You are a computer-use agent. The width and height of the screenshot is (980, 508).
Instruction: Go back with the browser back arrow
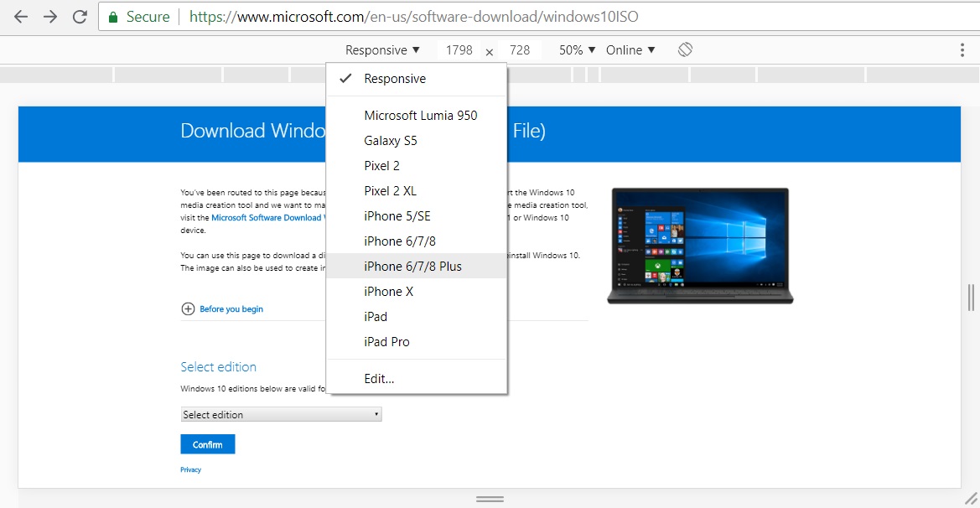pos(21,17)
